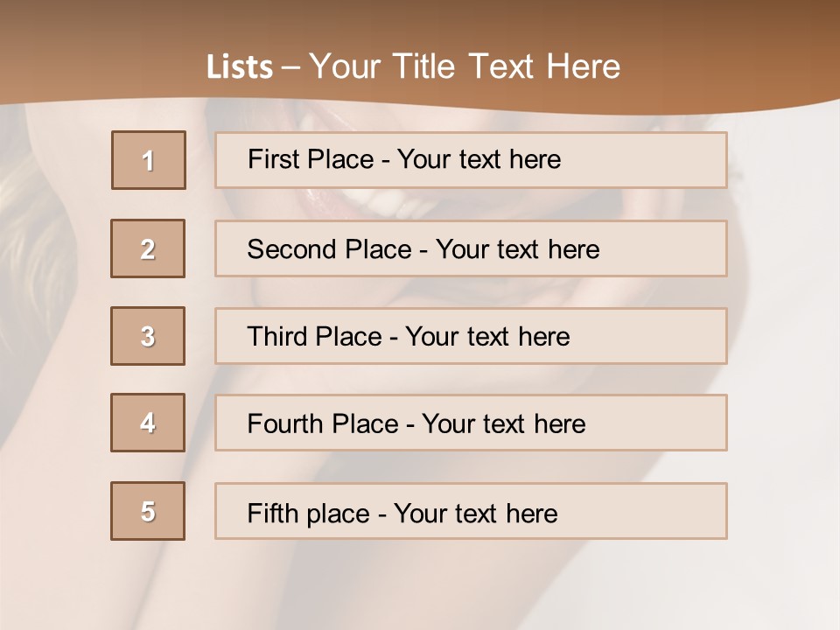This screenshot has width=840, height=630.
Task: Click the number 5 box
Action: (x=148, y=511)
